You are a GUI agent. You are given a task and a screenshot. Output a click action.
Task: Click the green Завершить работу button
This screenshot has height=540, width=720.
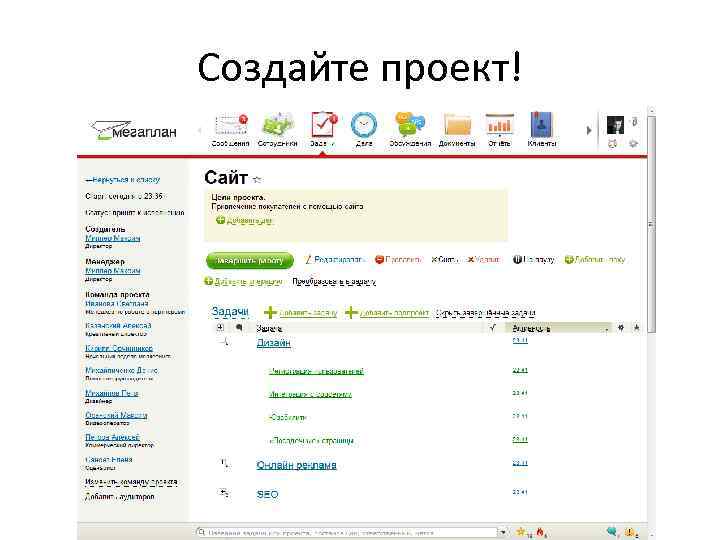pyautogui.click(x=250, y=260)
